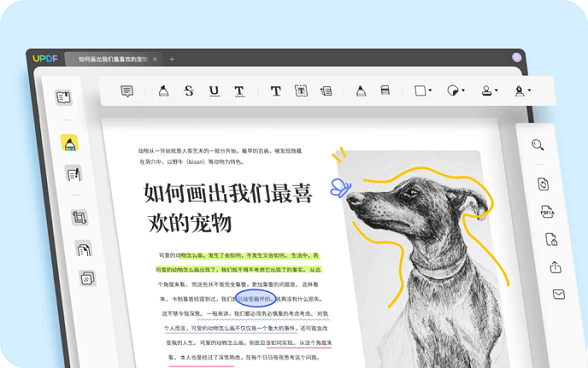Click the user avatar circle
The height and width of the screenshot is (368, 588).
[x=517, y=57]
